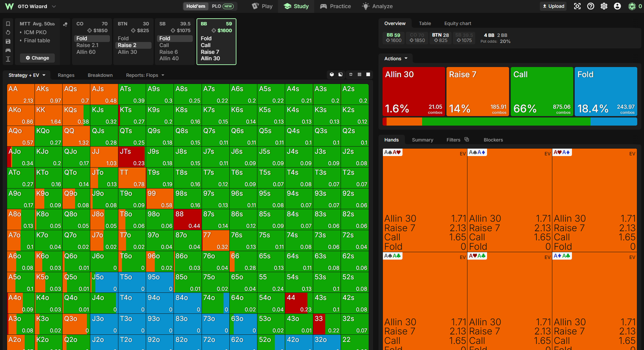Viewport: 644px width, 350px height.
Task: Open the Analyze section
Action: coord(377,6)
